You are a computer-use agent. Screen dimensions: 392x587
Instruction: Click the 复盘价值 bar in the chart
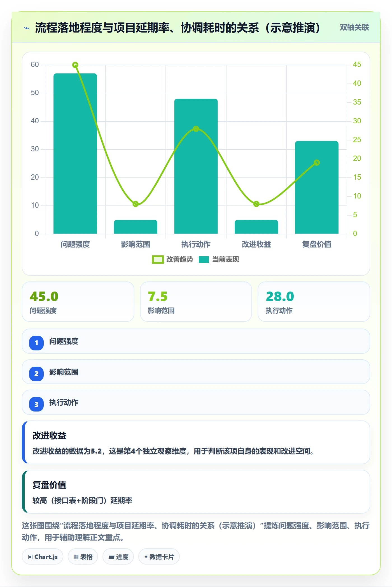tap(317, 187)
